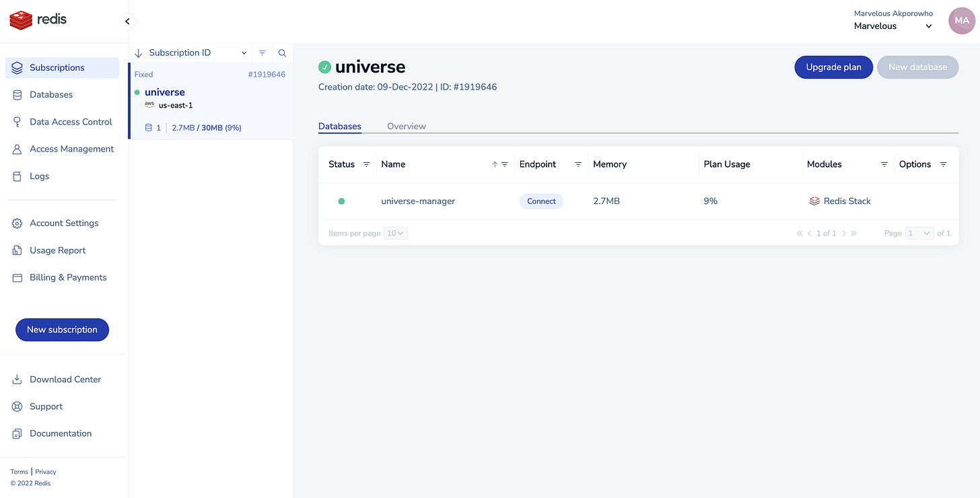Click the Databases cylinder icon

coord(17,95)
